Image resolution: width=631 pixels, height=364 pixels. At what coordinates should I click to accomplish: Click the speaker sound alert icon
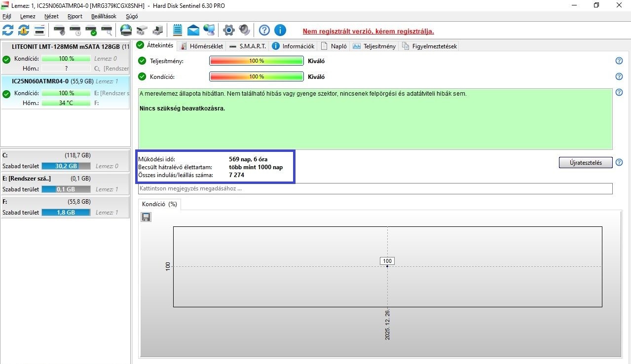pyautogui.click(x=244, y=30)
